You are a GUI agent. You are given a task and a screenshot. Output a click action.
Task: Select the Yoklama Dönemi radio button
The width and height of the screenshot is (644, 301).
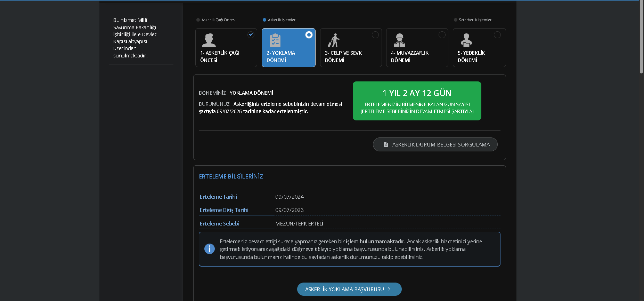point(309,35)
